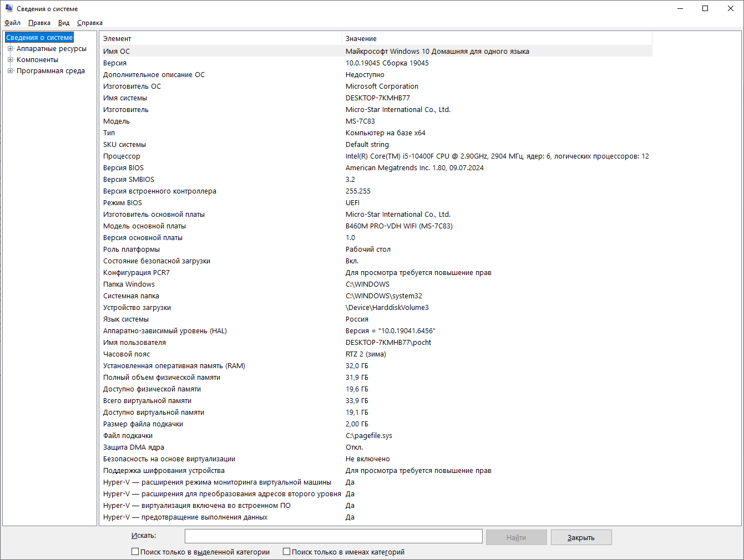Select the Имя ОС row
The image size is (744, 560).
pos(376,51)
